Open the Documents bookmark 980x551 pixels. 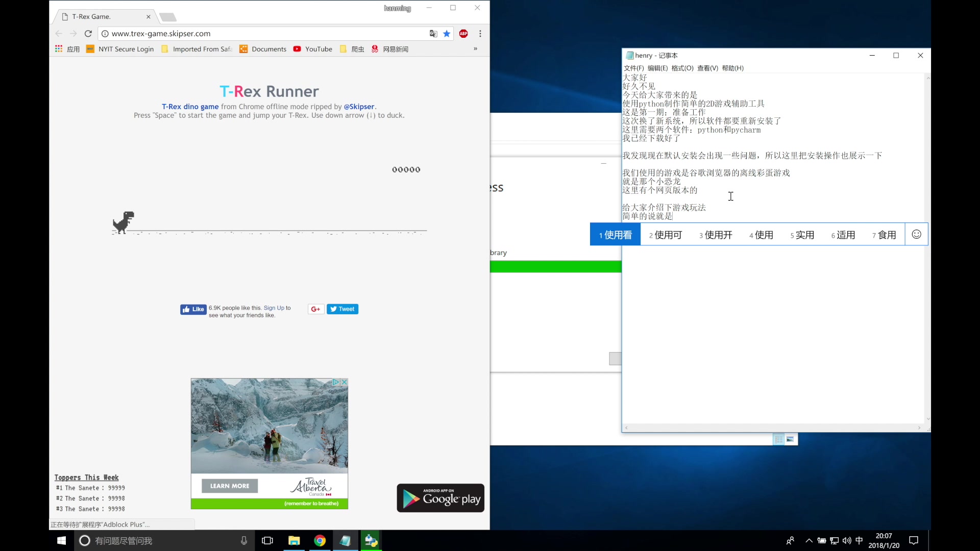click(x=263, y=49)
